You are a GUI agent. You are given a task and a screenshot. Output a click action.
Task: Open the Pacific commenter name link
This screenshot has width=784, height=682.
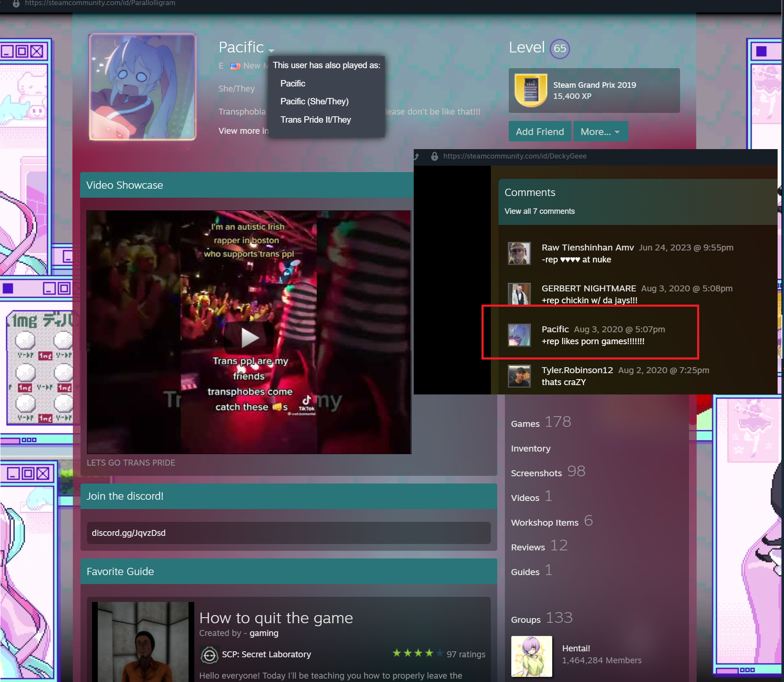pyautogui.click(x=555, y=329)
